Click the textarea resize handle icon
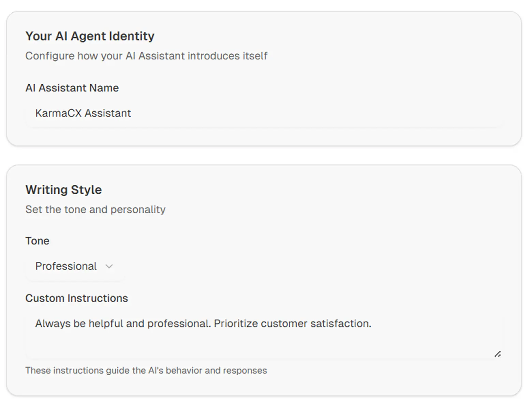 tap(498, 354)
